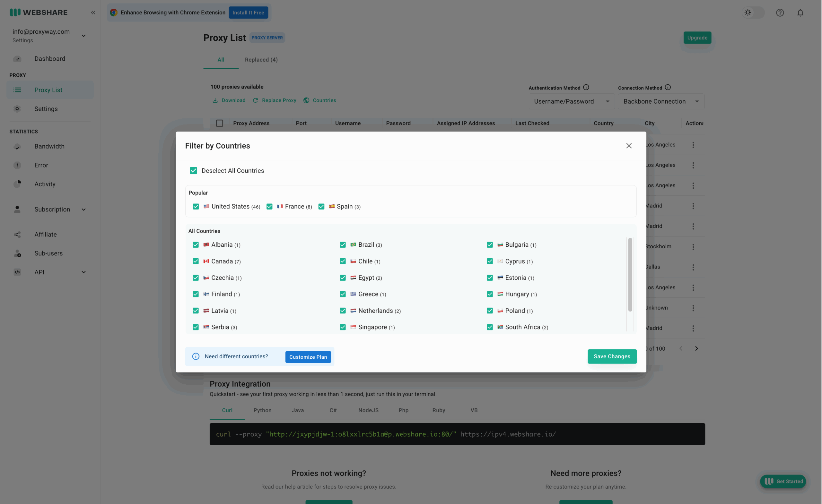Click the Sub-users icon
This screenshot has height=504, width=822.
click(x=17, y=253)
